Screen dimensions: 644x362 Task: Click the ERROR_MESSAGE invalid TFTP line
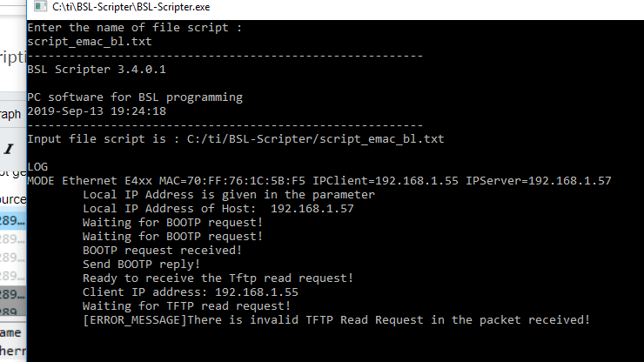tap(335, 320)
